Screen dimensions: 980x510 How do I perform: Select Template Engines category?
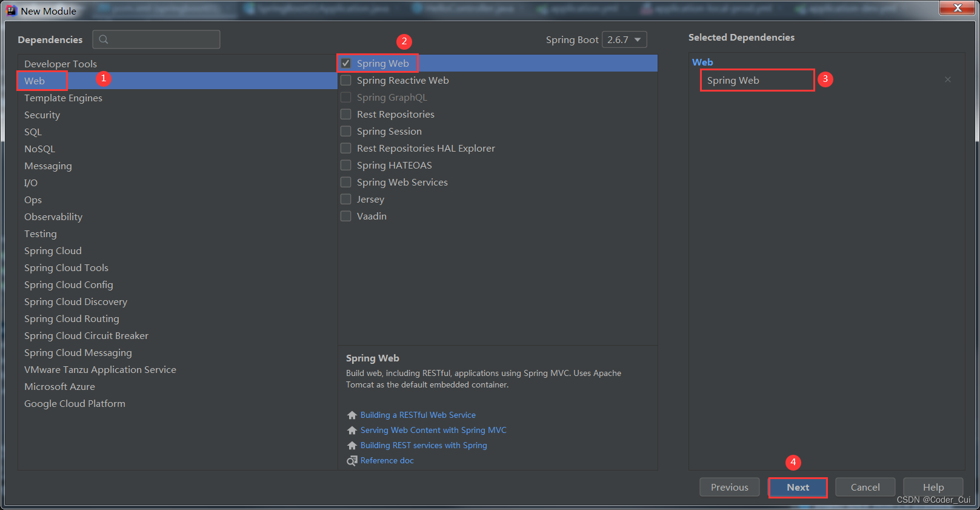click(178, 98)
